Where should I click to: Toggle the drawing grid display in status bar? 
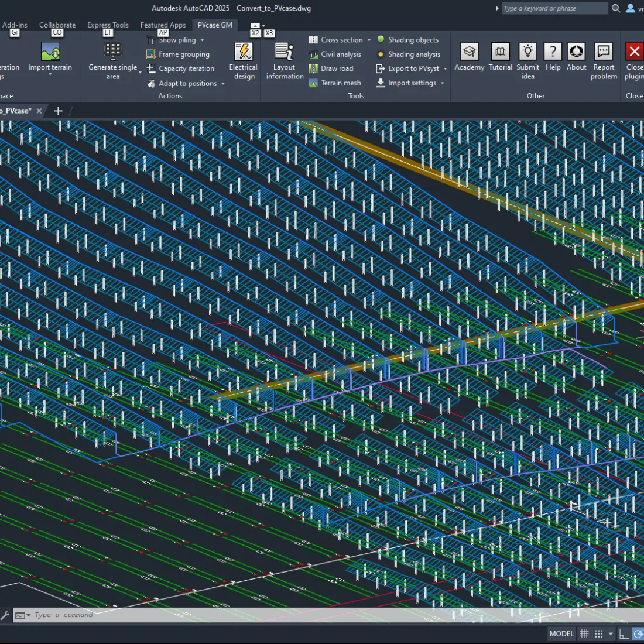tap(584, 633)
